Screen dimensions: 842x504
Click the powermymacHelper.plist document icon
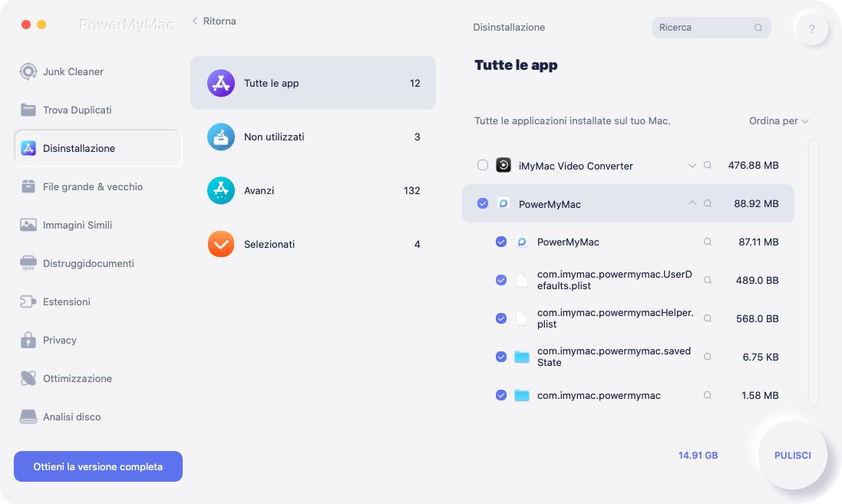[521, 318]
